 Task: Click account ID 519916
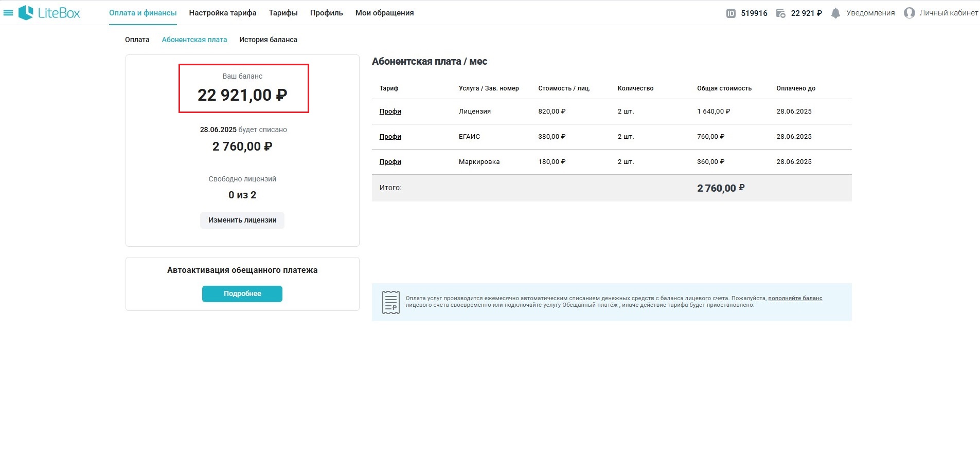[x=754, y=13]
